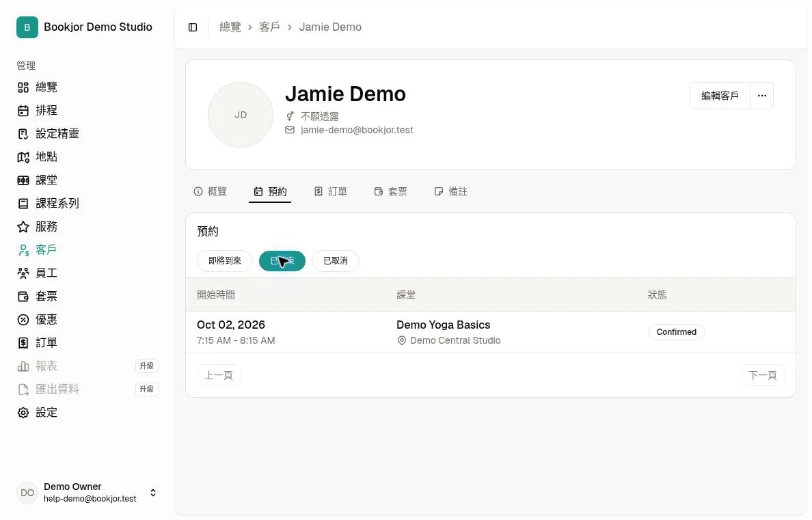
Task: Switch to the 訂單 tab
Action: (331, 191)
